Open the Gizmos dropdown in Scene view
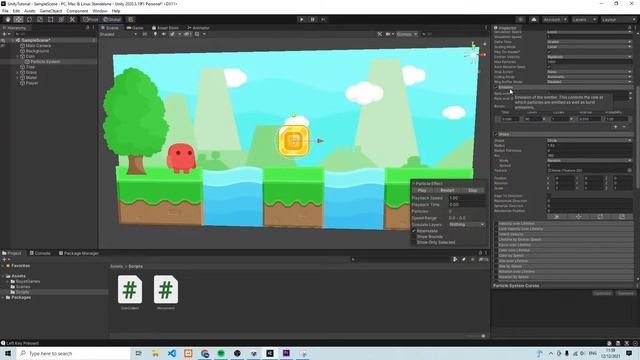This screenshot has height=360, width=640. tap(407, 34)
